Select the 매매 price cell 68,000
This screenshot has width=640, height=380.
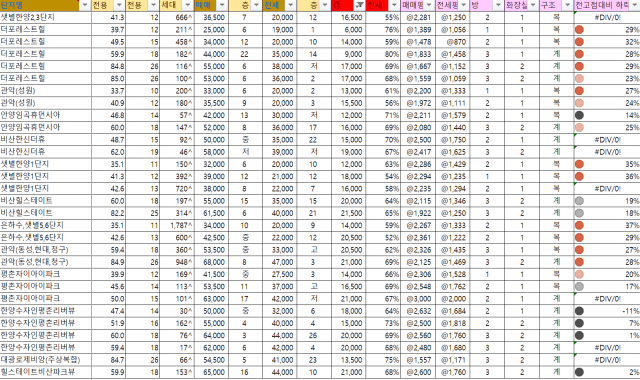(x=211, y=262)
